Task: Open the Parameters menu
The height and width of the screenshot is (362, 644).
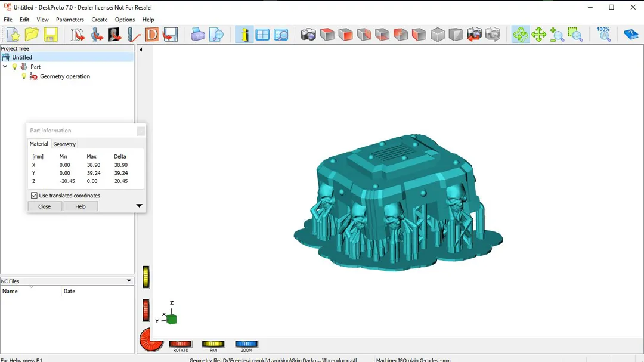Action: pos(70,20)
